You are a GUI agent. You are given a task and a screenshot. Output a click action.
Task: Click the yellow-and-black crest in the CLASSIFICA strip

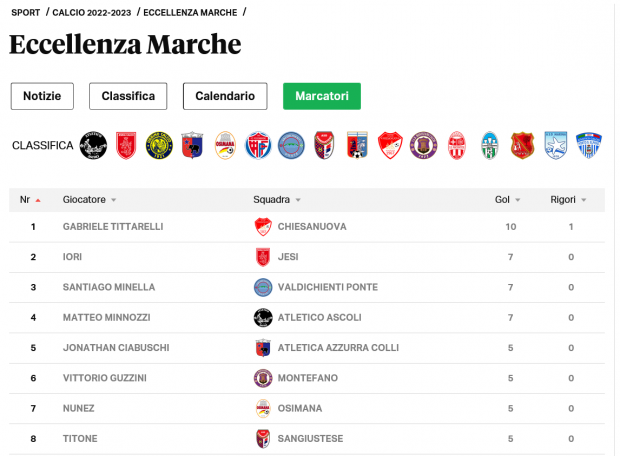(159, 146)
